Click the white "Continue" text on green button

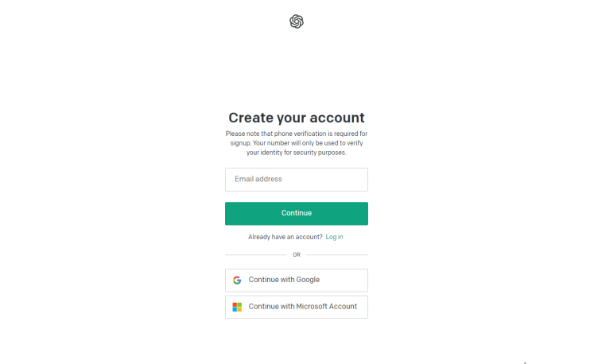(x=297, y=213)
